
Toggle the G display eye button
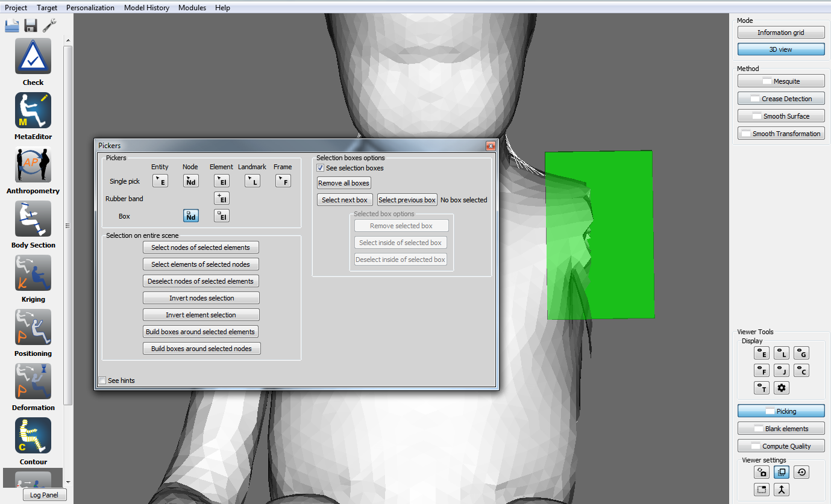801,353
